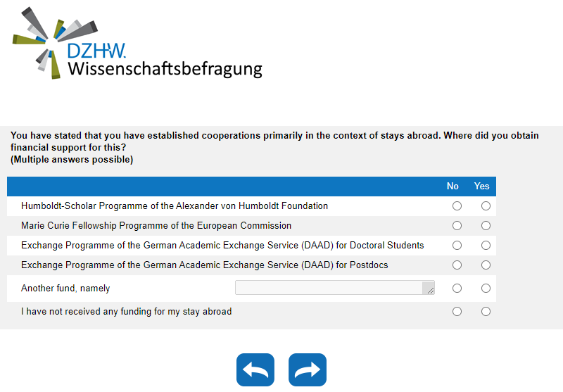Select Yes for Marie Curie Fellowship Programme

(486, 226)
